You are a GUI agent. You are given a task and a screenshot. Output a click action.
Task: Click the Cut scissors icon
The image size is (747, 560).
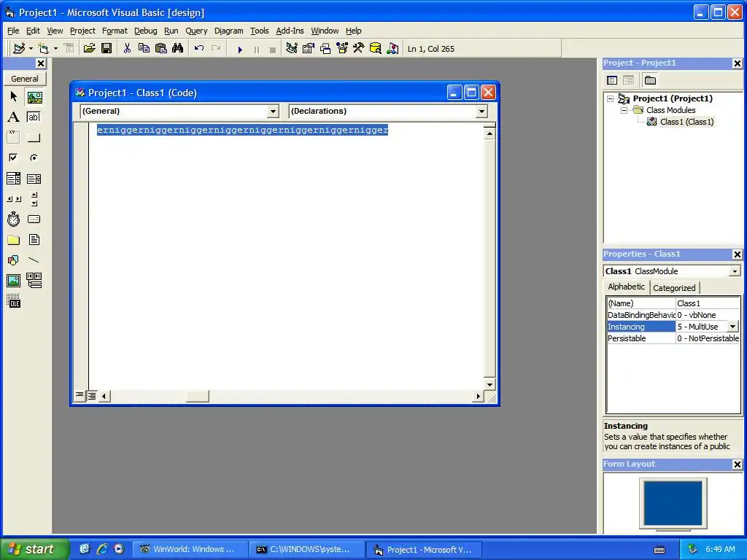[x=127, y=48]
